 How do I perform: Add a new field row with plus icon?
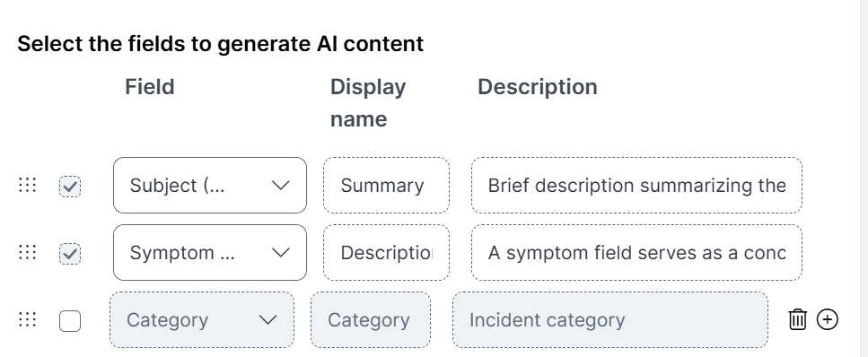(x=828, y=319)
